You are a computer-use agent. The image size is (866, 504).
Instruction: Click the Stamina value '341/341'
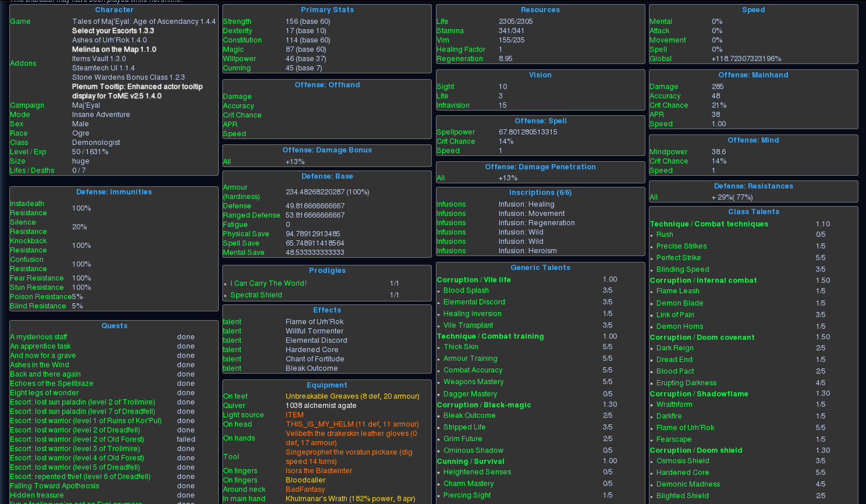tap(512, 31)
